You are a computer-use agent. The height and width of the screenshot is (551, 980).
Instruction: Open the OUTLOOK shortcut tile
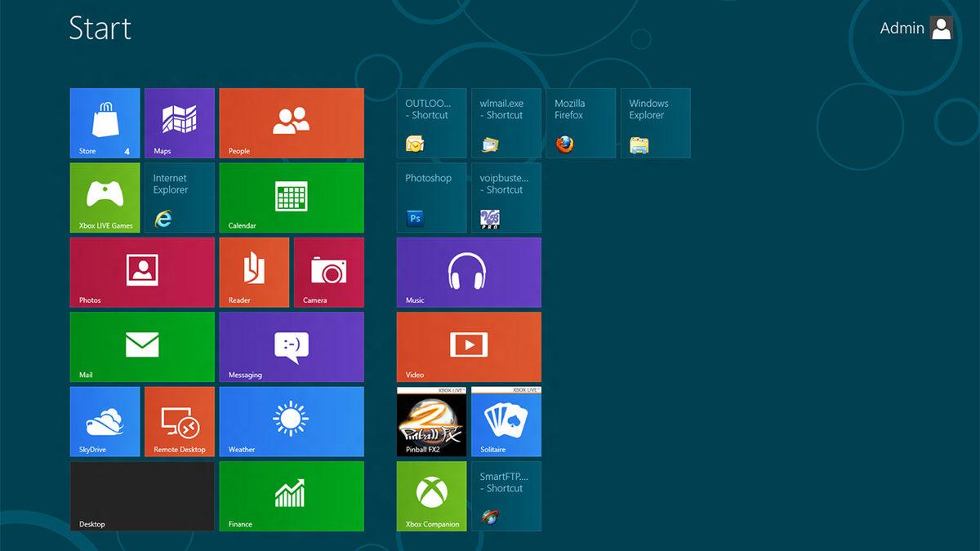click(431, 122)
